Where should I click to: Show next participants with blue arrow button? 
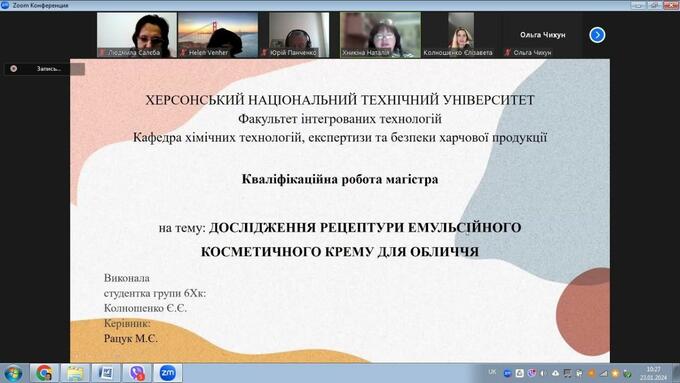click(x=597, y=35)
